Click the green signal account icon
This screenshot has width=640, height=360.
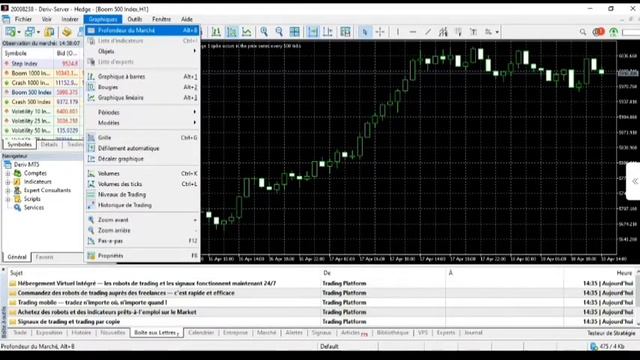613,32
